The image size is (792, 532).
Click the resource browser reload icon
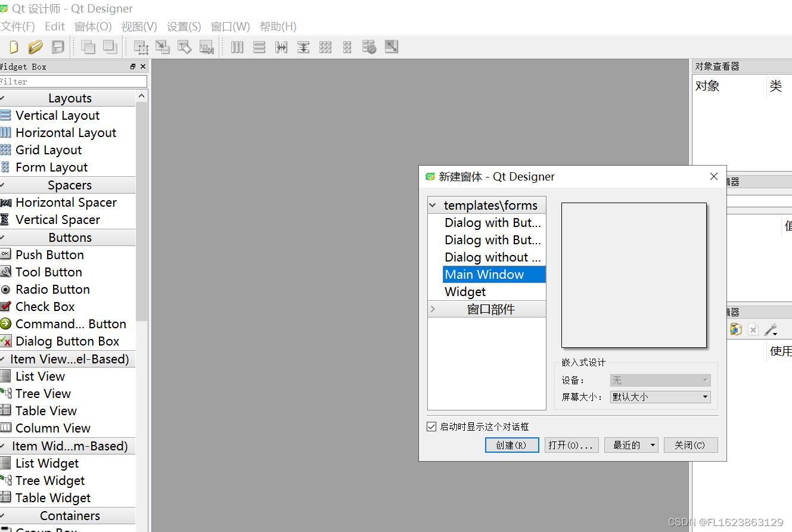pos(736,329)
